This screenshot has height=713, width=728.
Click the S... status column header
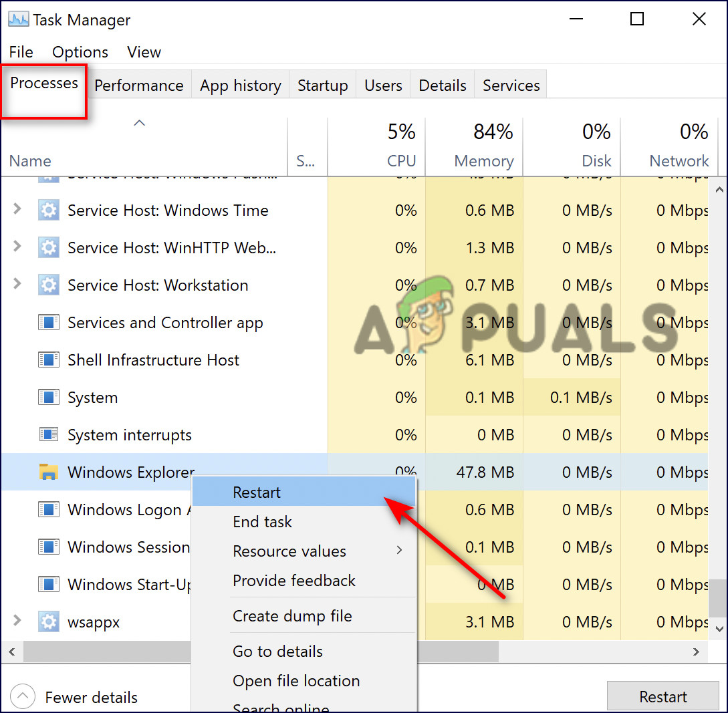point(308,147)
